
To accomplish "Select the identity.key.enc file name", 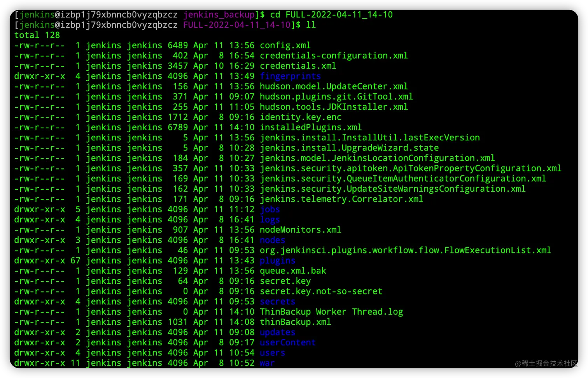I will [301, 117].
